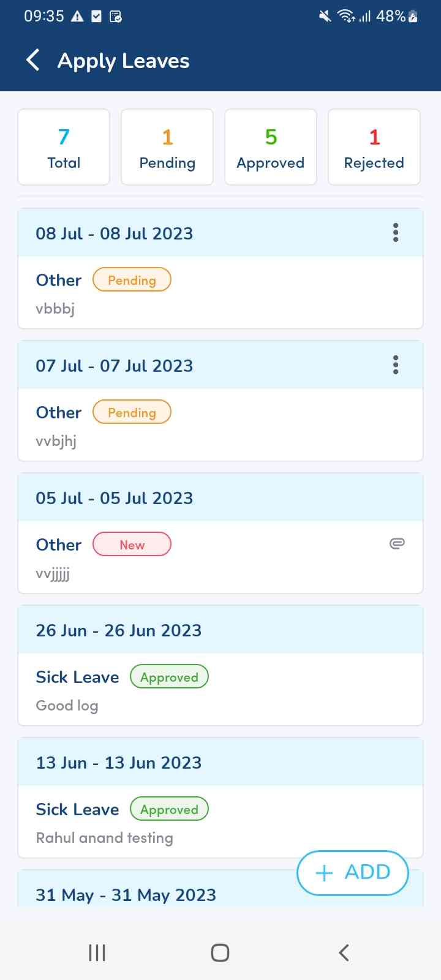Tap the warning triangle notification icon
The image size is (441, 980).
click(x=77, y=17)
